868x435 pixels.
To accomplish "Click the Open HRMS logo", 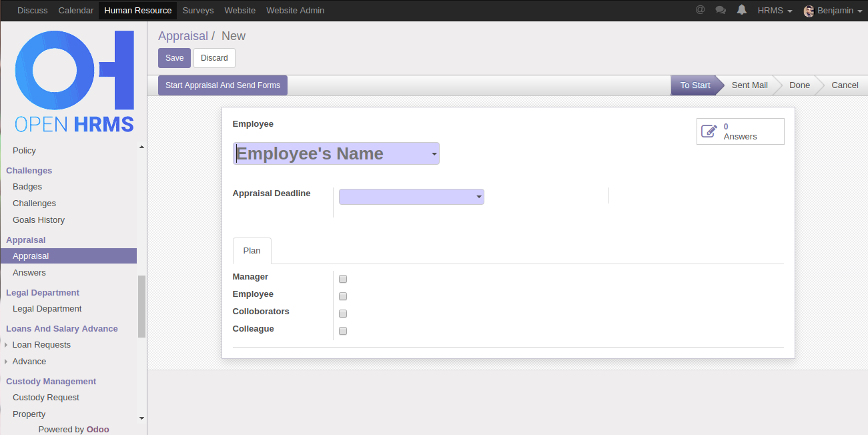I will pyautogui.click(x=74, y=81).
